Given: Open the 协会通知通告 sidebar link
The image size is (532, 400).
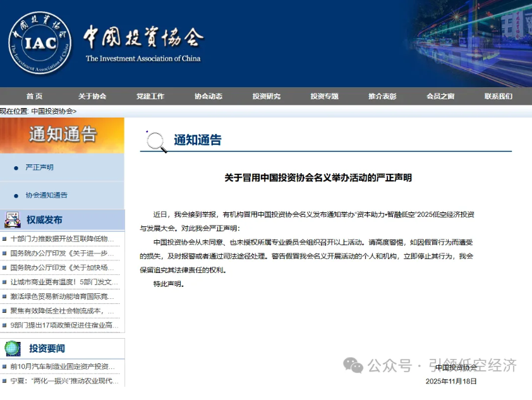Looking at the screenshot, I should pyautogui.click(x=46, y=195).
